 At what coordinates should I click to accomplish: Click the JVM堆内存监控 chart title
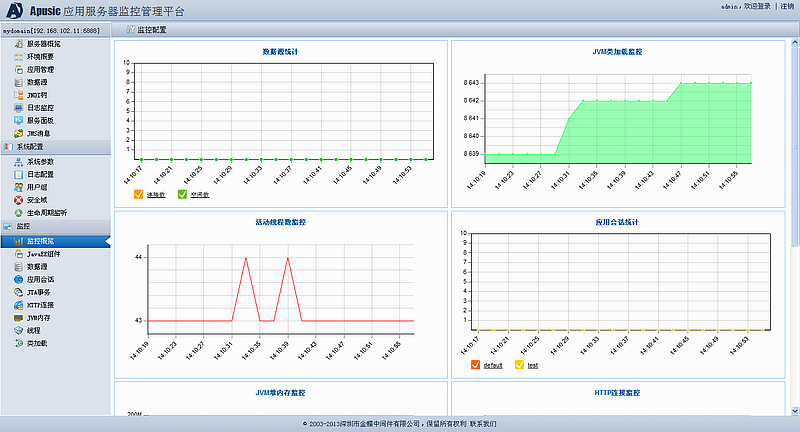(x=281, y=393)
